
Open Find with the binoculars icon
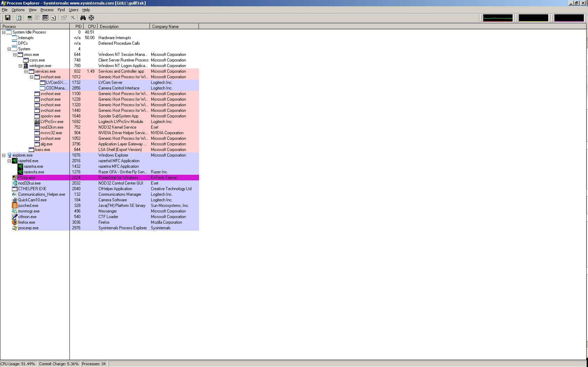(x=83, y=18)
